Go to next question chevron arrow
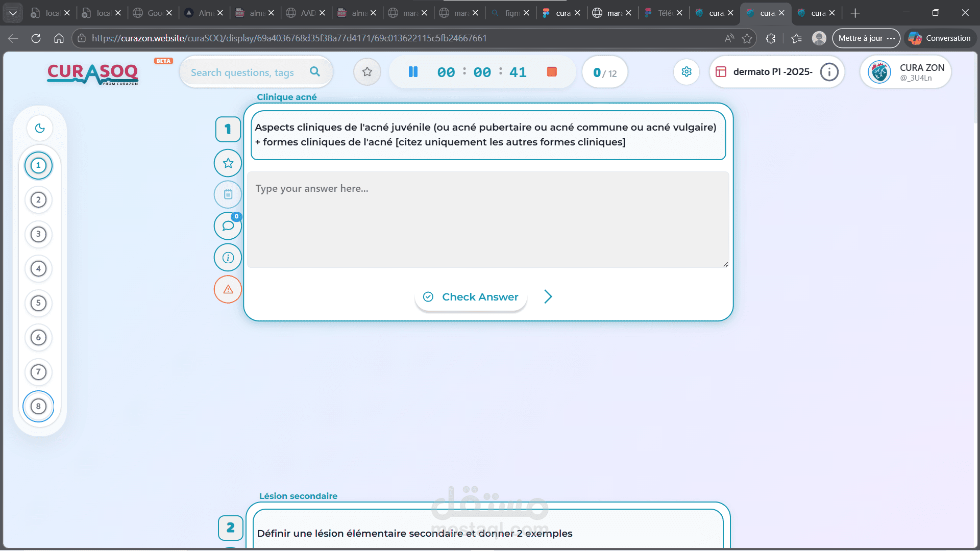Image resolution: width=980 pixels, height=551 pixels. tap(548, 296)
